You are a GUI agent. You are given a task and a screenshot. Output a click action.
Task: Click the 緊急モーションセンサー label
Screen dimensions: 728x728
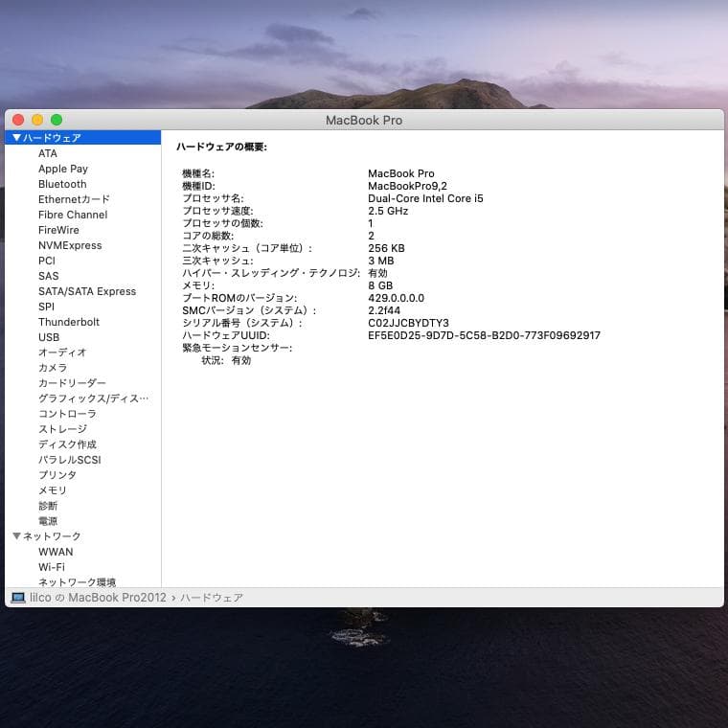click(238, 348)
